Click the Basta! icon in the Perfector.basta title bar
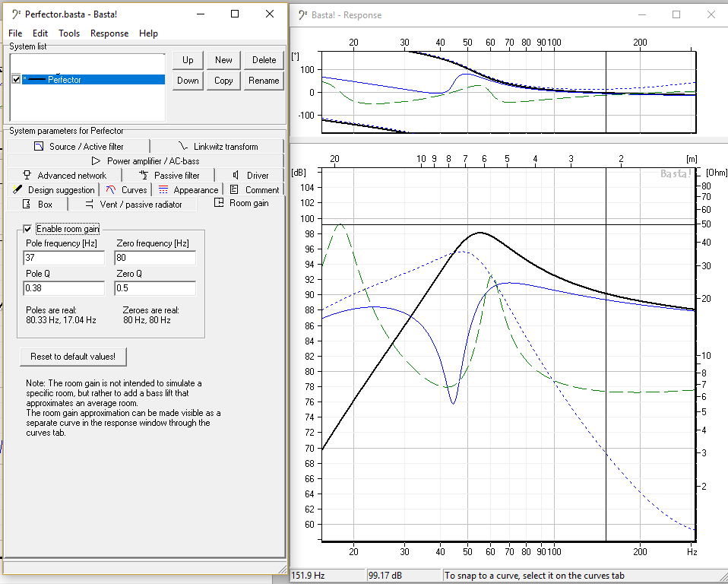The width and height of the screenshot is (728, 584). [16, 14]
